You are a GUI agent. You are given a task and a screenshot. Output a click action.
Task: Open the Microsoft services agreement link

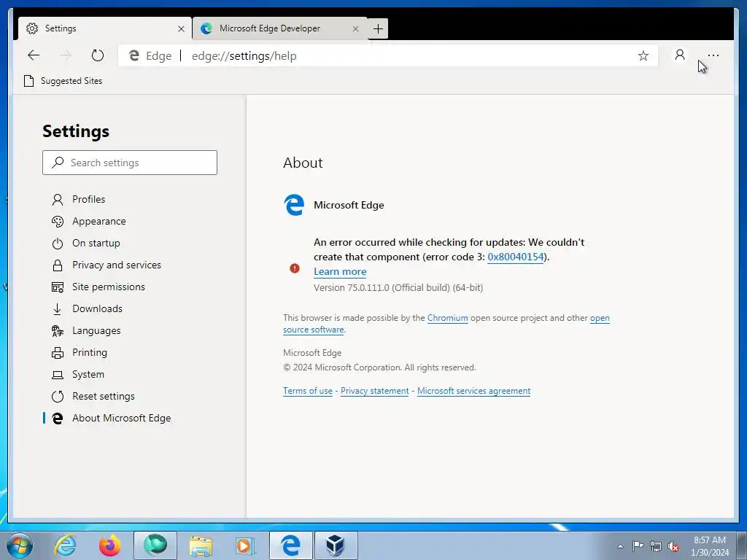click(473, 391)
